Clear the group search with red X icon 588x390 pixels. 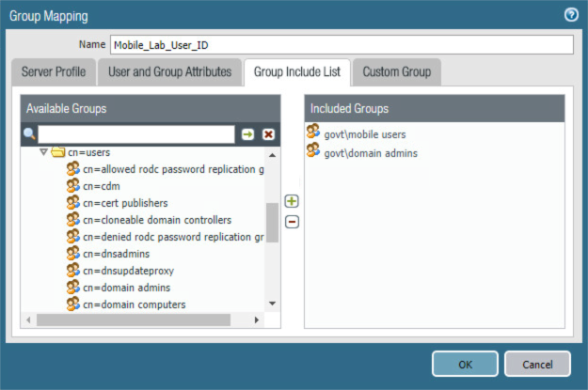point(268,134)
